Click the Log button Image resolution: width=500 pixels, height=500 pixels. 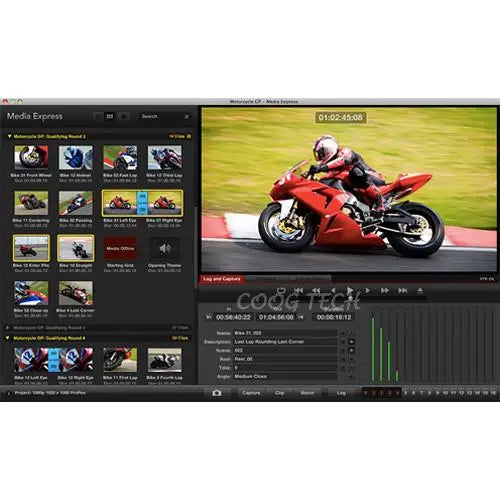pyautogui.click(x=341, y=393)
